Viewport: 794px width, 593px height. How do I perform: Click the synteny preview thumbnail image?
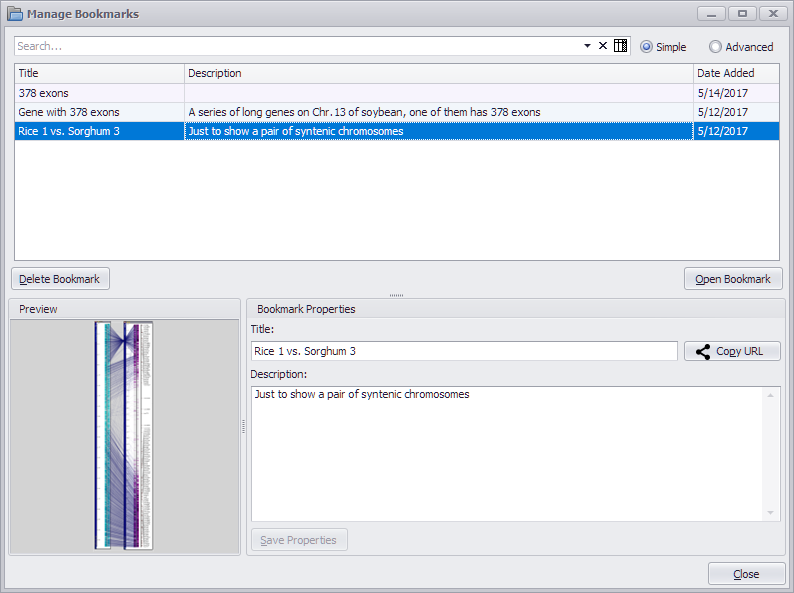click(x=124, y=435)
